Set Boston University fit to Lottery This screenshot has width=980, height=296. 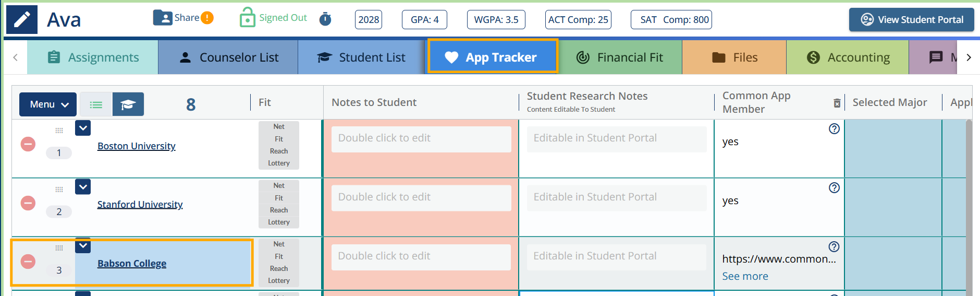click(279, 163)
